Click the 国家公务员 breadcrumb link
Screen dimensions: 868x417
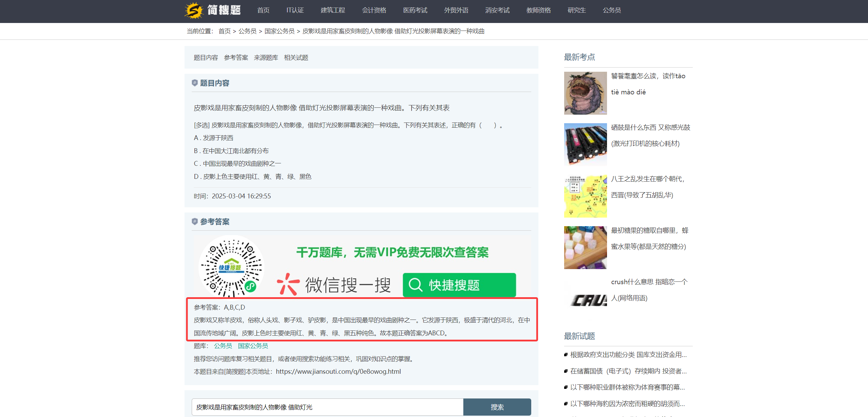tap(280, 31)
